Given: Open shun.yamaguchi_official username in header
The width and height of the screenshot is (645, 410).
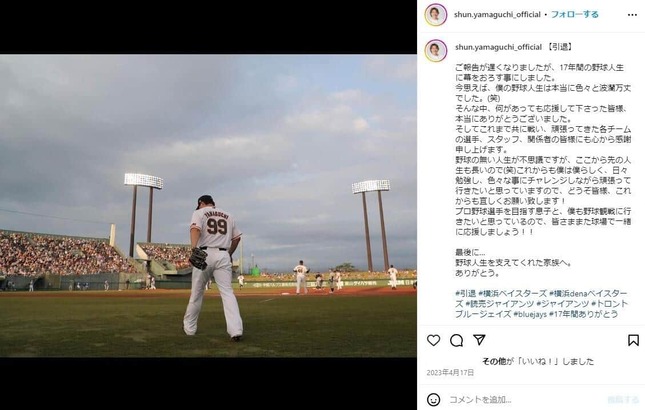Looking at the screenshot, I should point(497,14).
